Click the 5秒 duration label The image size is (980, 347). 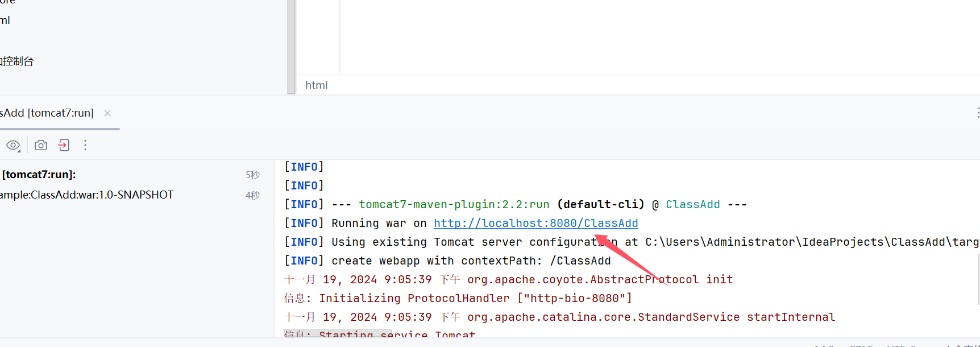252,175
